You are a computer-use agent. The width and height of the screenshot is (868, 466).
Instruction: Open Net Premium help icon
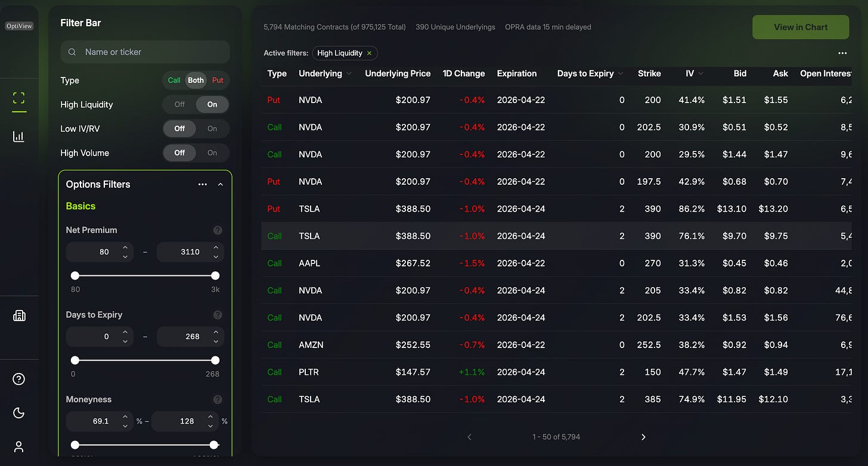coord(218,230)
